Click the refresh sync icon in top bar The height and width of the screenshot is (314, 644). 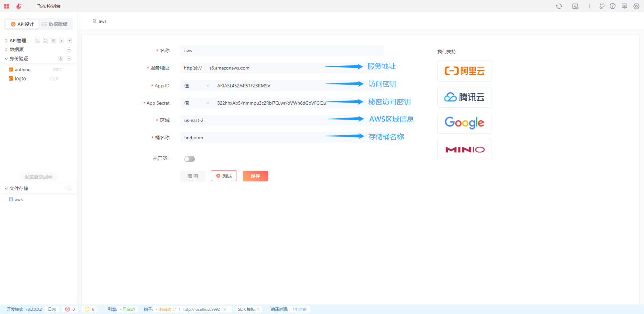[x=559, y=6]
